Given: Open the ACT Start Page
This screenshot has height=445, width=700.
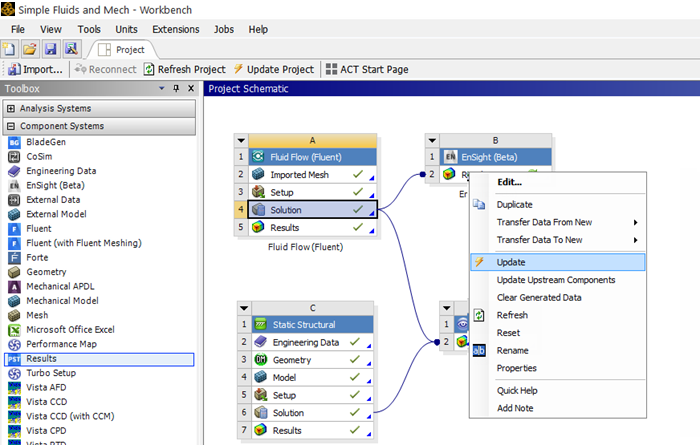Looking at the screenshot, I should [x=367, y=69].
